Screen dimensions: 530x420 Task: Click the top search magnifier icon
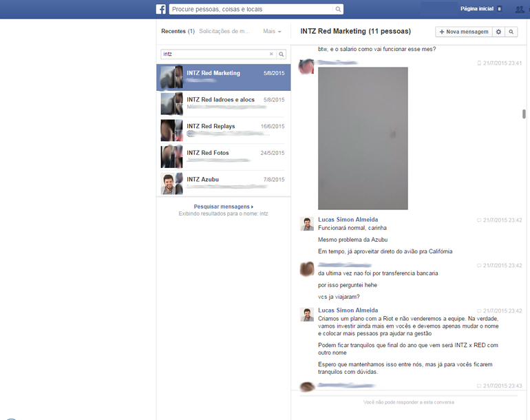click(x=338, y=10)
